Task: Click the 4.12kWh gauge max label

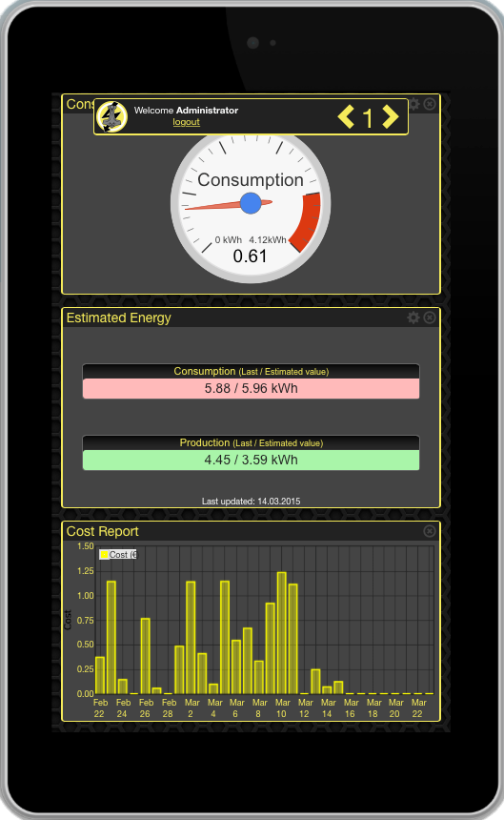Action: 268,240
